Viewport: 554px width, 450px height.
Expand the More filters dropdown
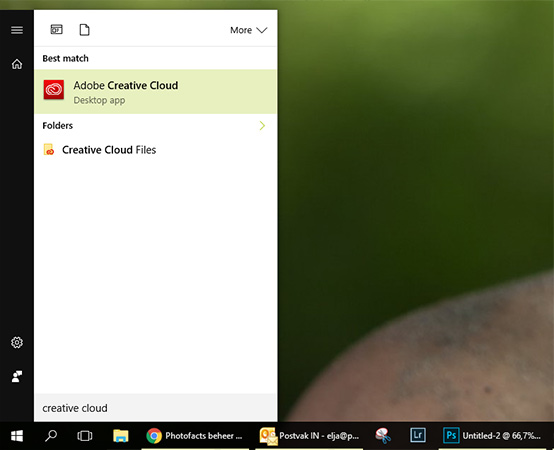248,30
